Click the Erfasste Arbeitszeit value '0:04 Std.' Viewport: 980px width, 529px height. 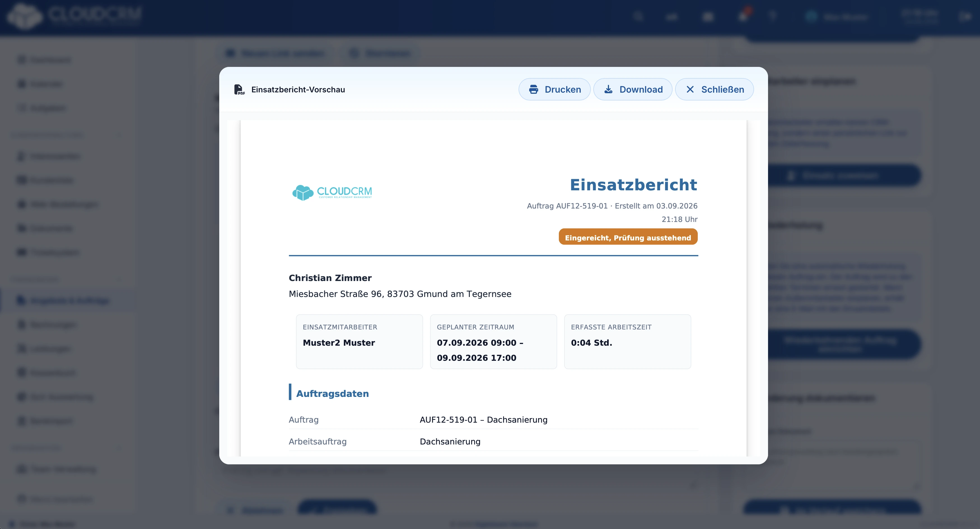tap(591, 343)
